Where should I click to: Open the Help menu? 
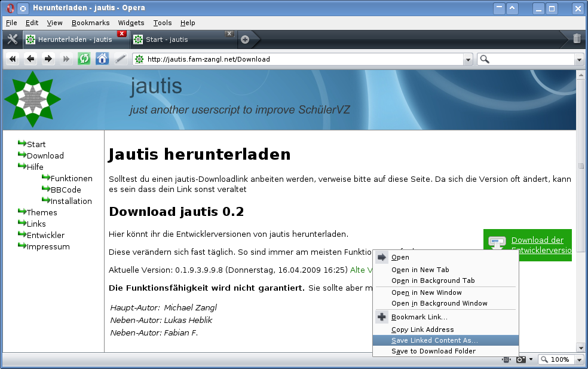(188, 23)
